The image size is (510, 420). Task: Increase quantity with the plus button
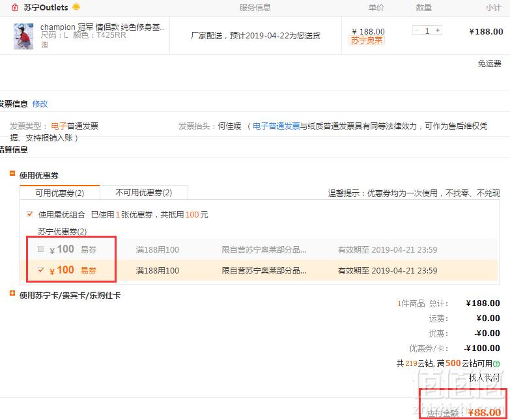pos(438,31)
